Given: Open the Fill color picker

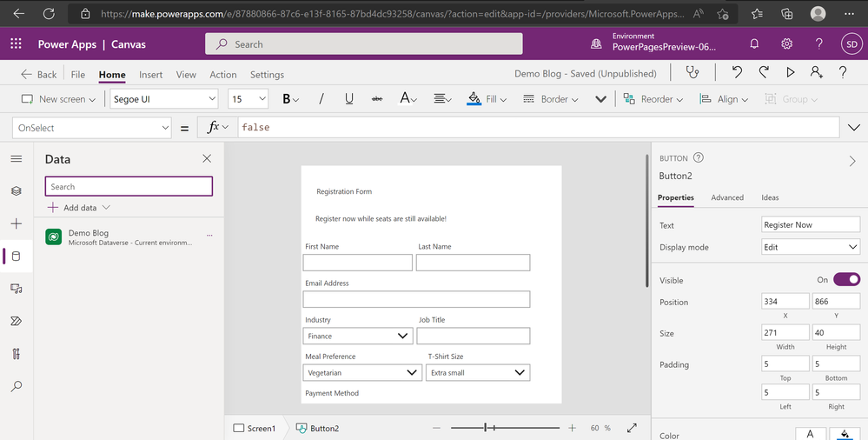Looking at the screenshot, I should coord(487,99).
